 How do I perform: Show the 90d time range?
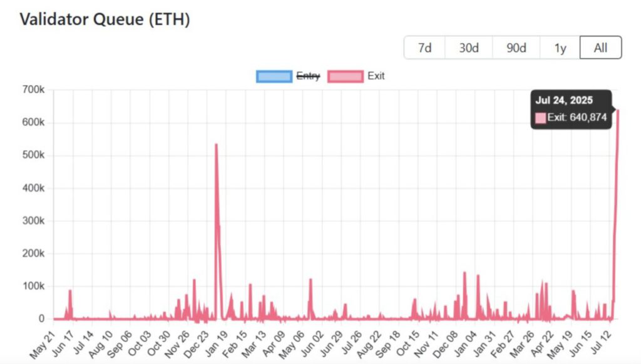pyautogui.click(x=516, y=48)
